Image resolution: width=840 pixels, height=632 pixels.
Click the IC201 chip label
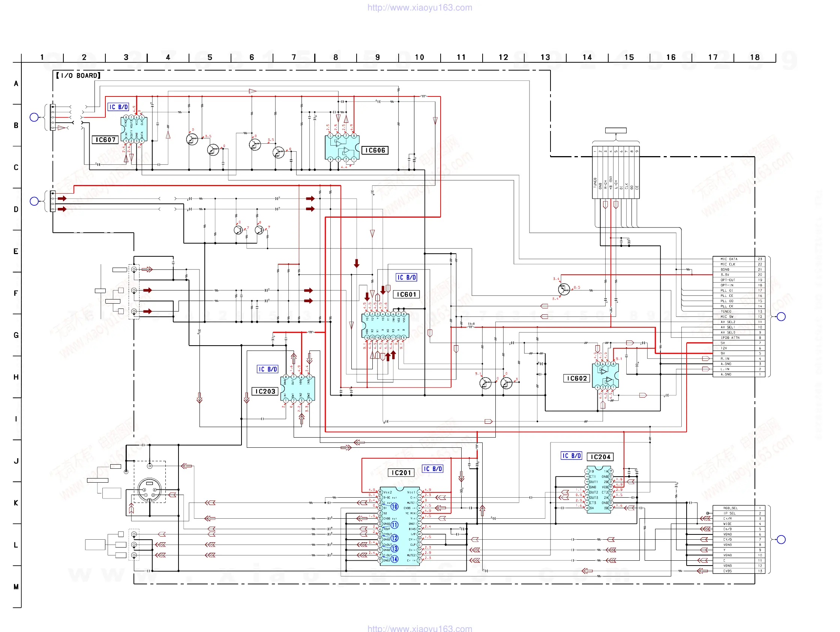pyautogui.click(x=401, y=473)
